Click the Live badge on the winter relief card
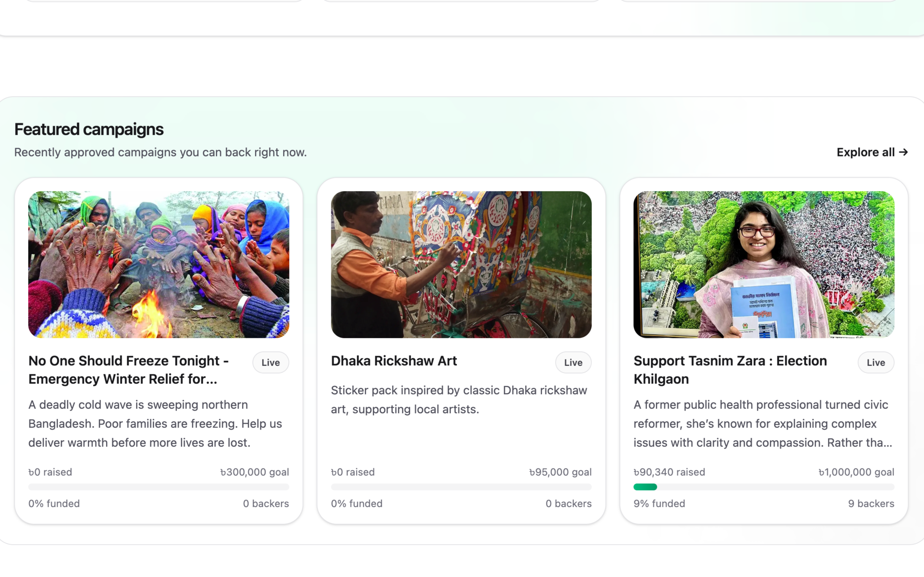 (x=271, y=363)
